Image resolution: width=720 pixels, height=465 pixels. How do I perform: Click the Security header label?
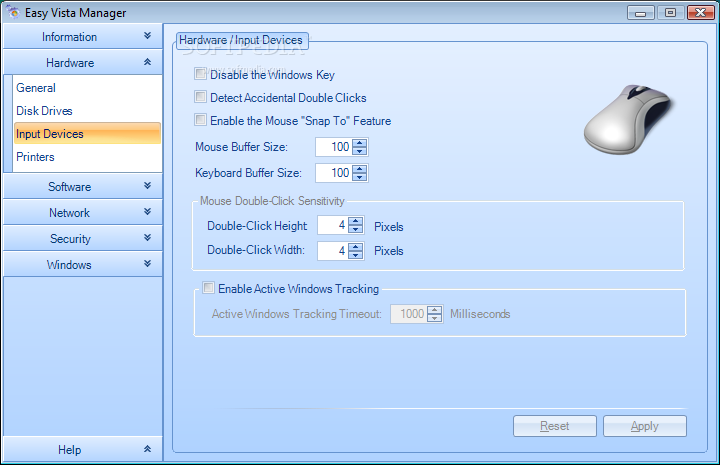70,239
